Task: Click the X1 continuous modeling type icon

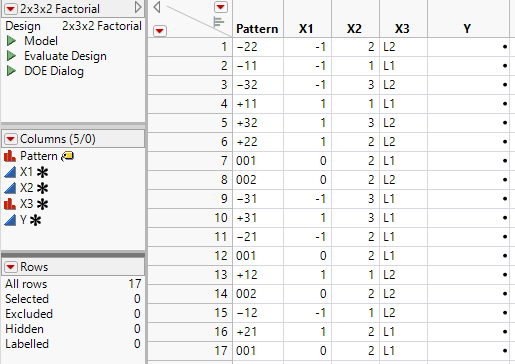Action: 10,172
